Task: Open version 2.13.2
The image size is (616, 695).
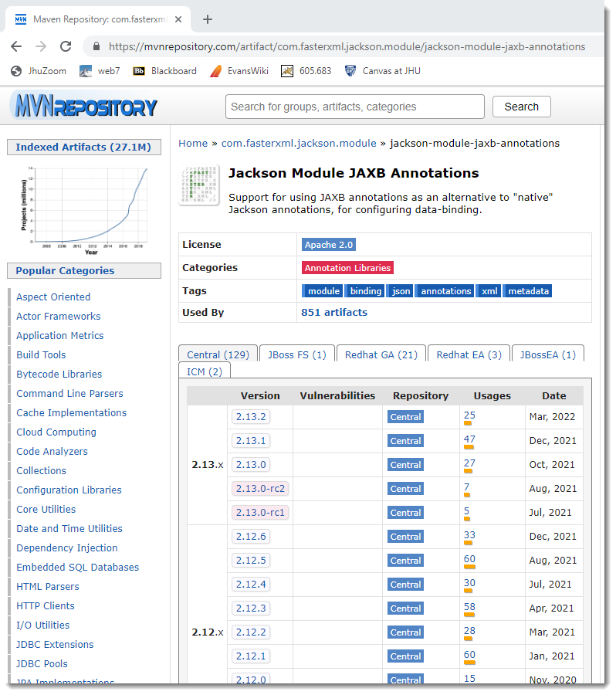Action: [251, 417]
